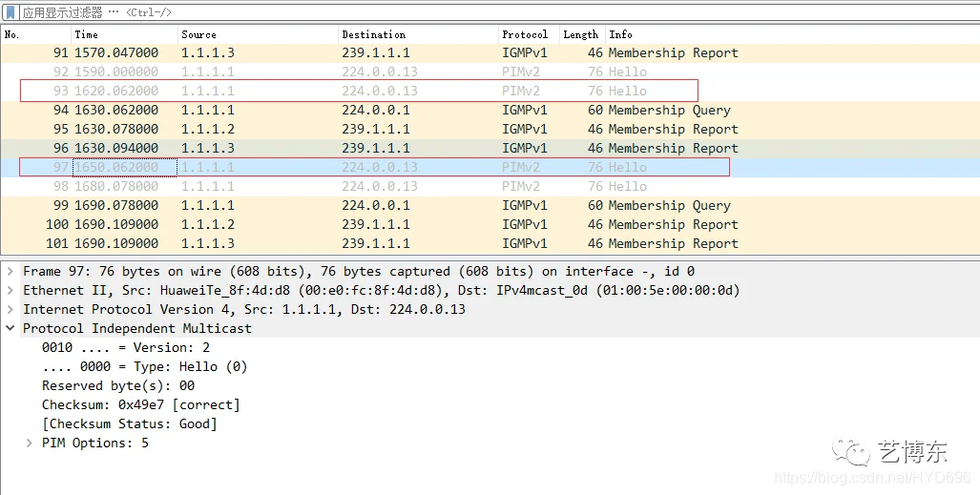
Task: Expand the Ethernet II tree node
Action: [x=10, y=290]
